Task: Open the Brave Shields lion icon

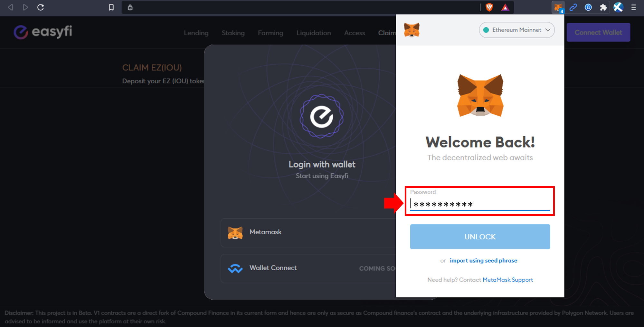Action: (x=489, y=7)
